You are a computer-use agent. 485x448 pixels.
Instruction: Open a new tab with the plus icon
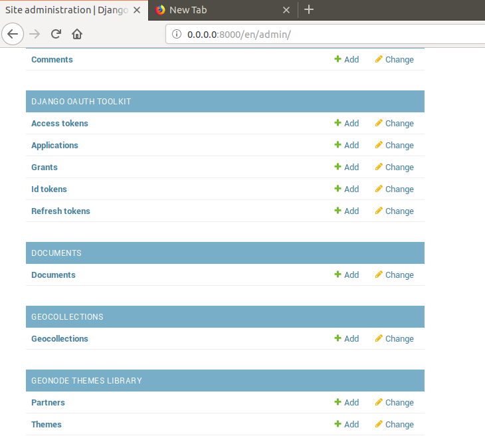point(309,9)
